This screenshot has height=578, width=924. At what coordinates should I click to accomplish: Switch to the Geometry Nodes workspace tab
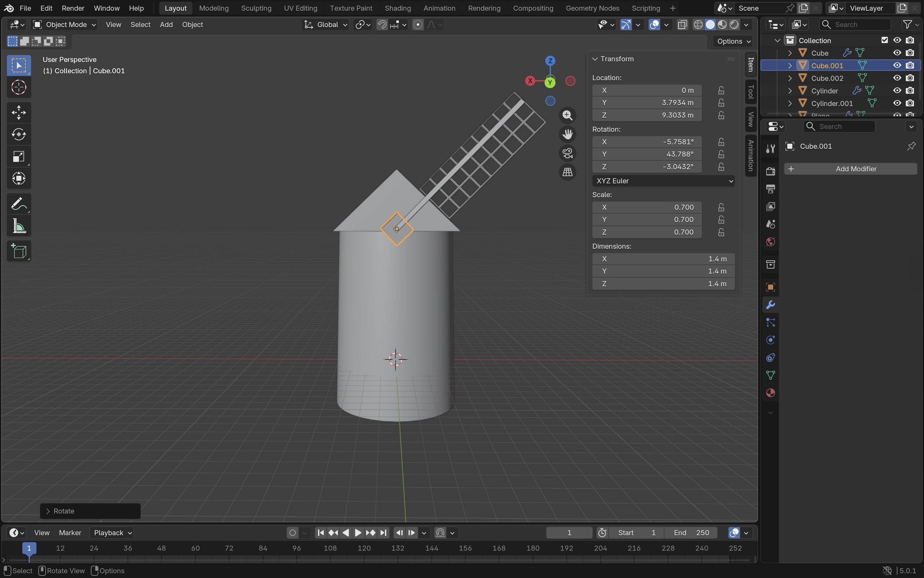click(x=592, y=8)
